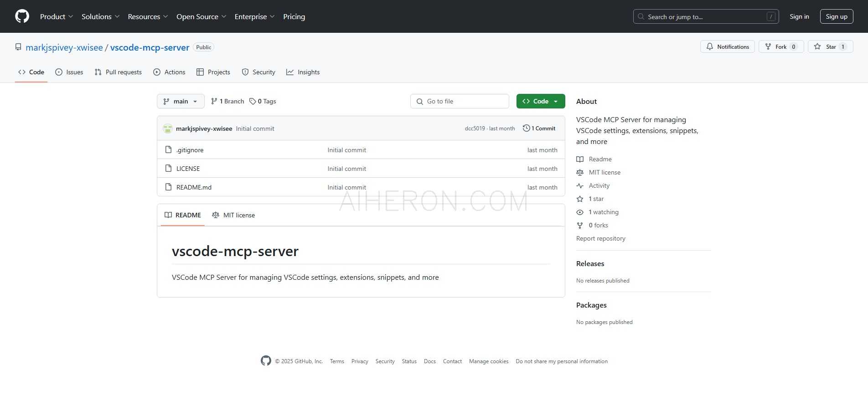This screenshot has width=868, height=401.
Task: Open the Product menu
Action: [57, 16]
